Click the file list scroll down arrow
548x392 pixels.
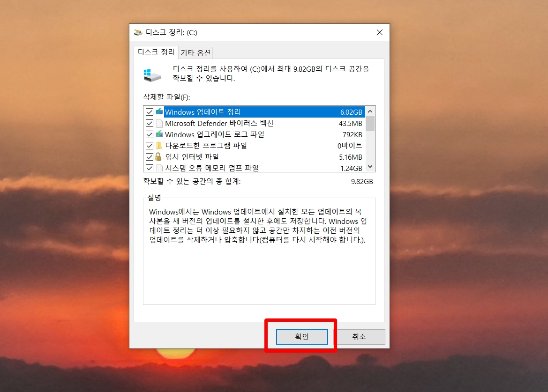coord(370,167)
